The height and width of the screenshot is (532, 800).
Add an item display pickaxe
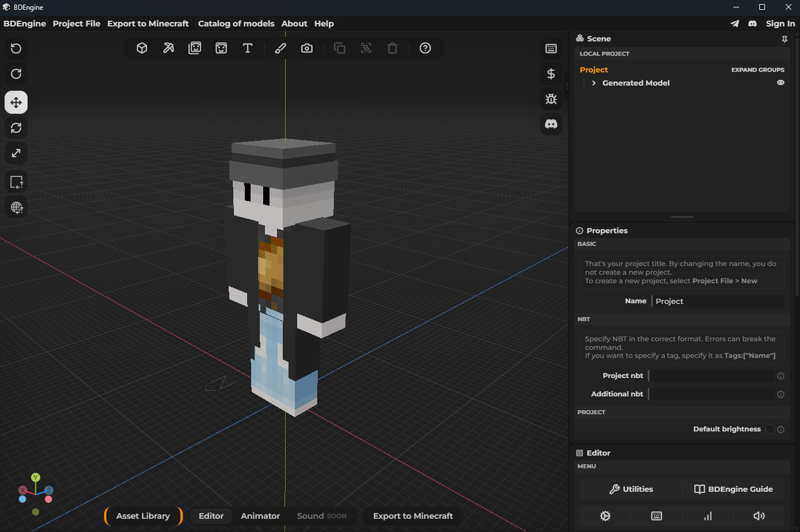coord(168,48)
